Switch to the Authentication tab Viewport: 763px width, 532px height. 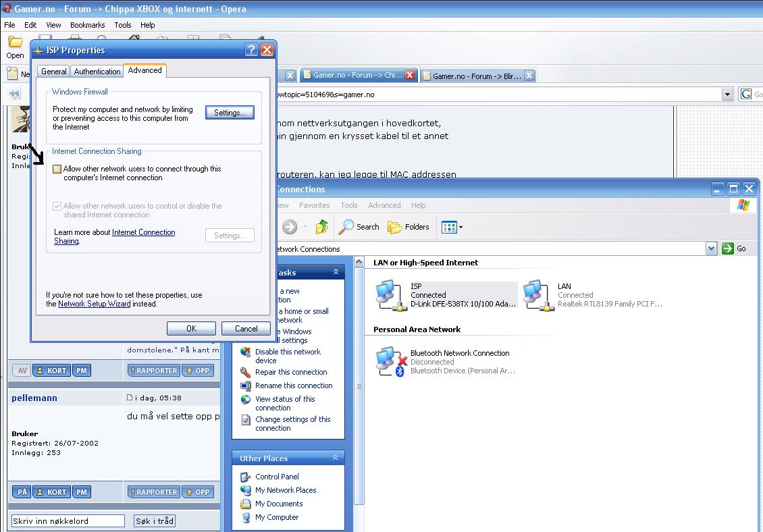click(97, 71)
